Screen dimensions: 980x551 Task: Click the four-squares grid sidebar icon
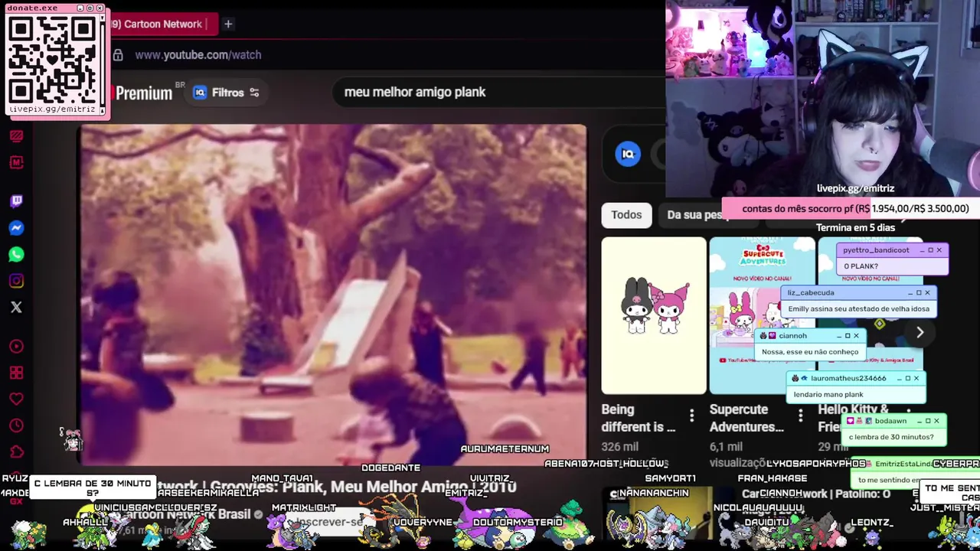point(16,373)
